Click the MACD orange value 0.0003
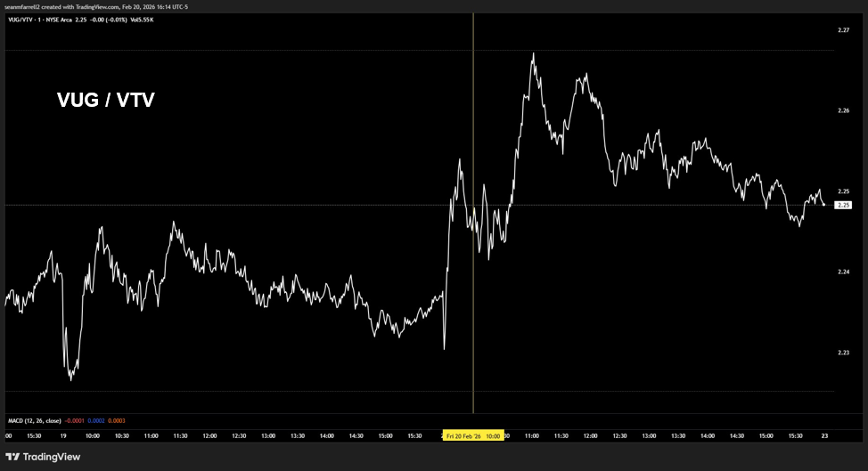Viewport: 868px width, 471px height. point(118,420)
